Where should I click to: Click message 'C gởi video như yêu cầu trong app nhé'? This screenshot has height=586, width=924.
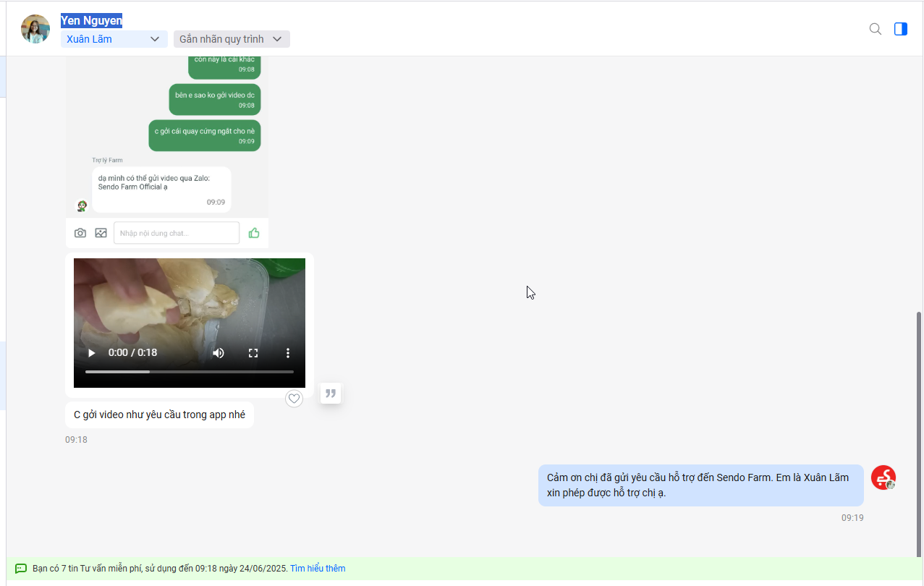coord(159,415)
